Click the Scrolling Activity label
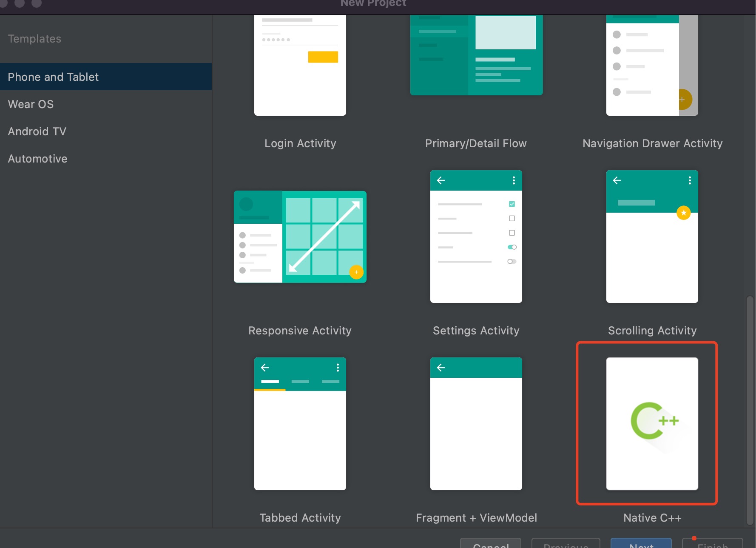The height and width of the screenshot is (548, 756). [652, 331]
